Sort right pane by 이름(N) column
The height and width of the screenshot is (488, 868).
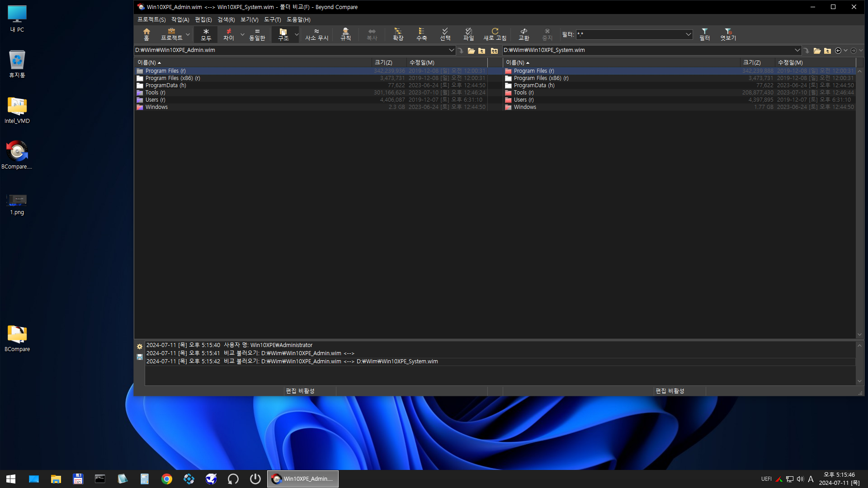click(x=622, y=63)
